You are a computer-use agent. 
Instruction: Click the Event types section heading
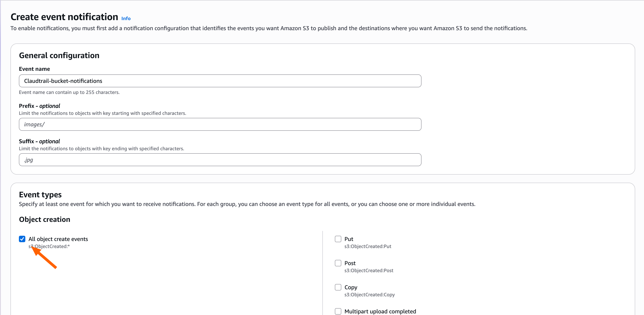click(x=40, y=194)
